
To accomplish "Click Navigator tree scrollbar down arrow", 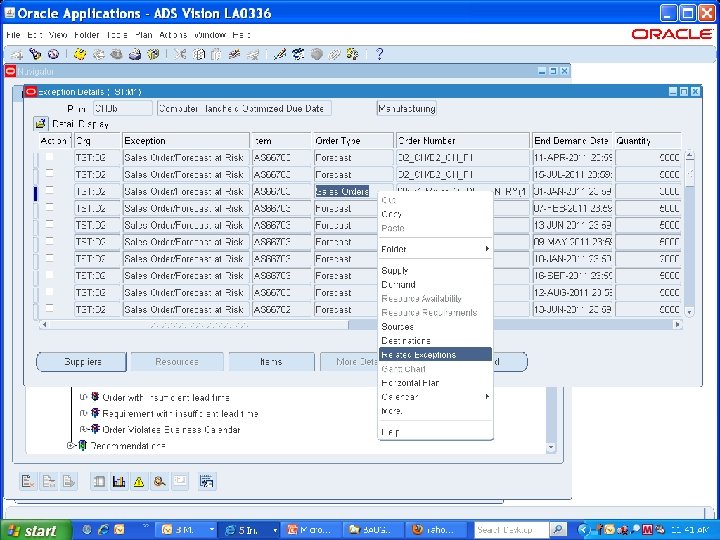I will 551,447.
